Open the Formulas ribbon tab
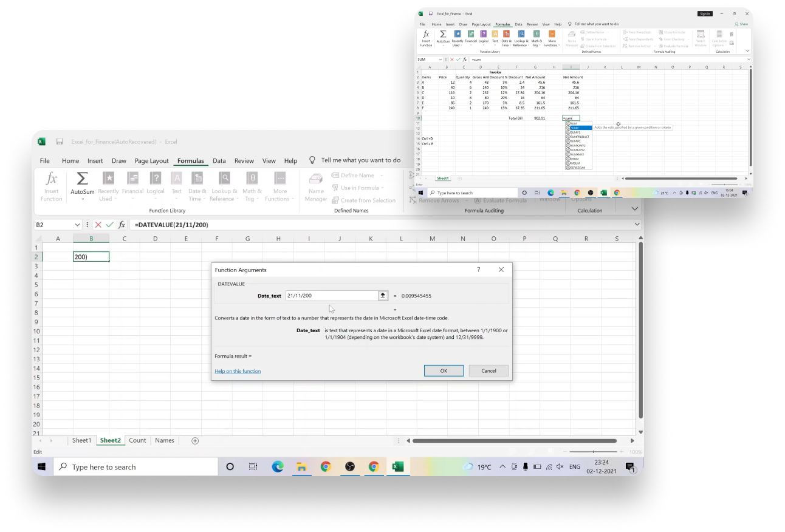Screen dimensions: 785x532 click(x=190, y=160)
